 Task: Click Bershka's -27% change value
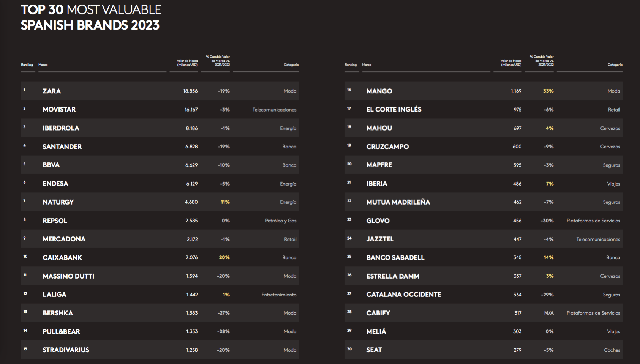click(x=224, y=313)
